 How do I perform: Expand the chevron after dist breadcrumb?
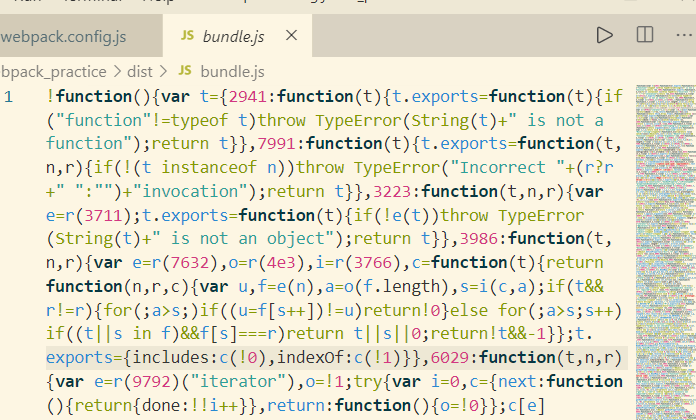(163, 71)
